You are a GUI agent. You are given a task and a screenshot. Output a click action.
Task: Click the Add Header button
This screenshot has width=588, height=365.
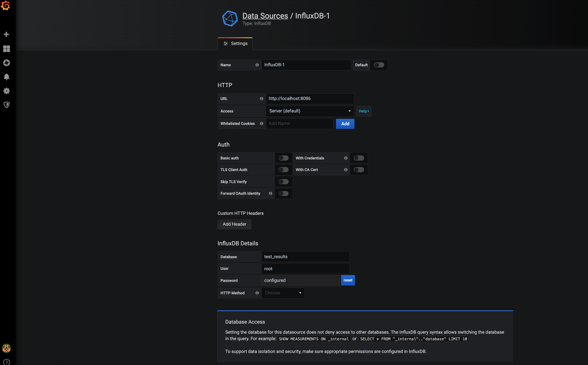click(x=235, y=224)
